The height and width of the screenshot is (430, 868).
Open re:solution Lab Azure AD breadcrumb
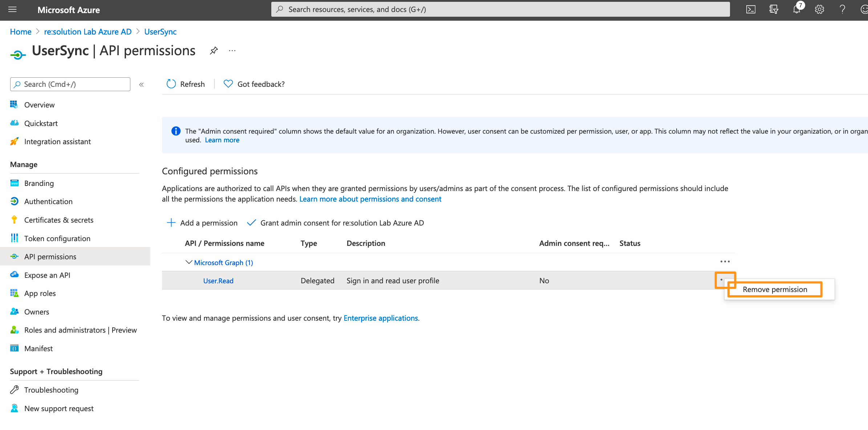[x=88, y=32]
